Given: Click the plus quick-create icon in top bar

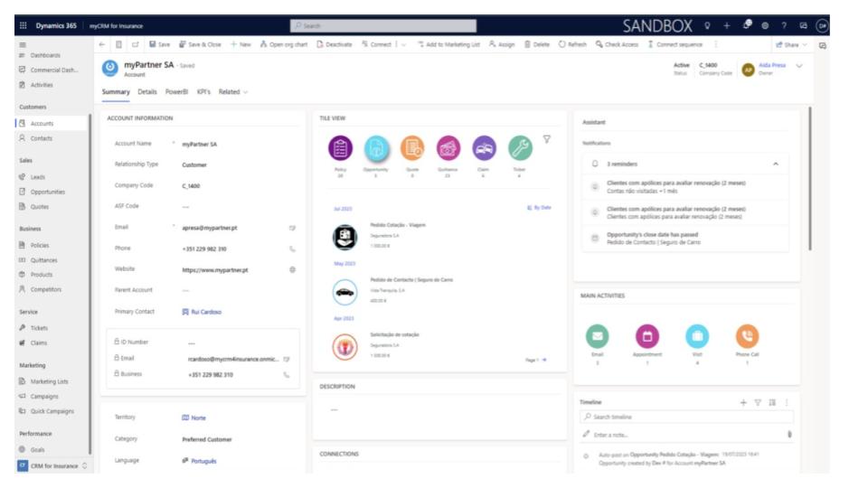Looking at the screenshot, I should click(726, 25).
